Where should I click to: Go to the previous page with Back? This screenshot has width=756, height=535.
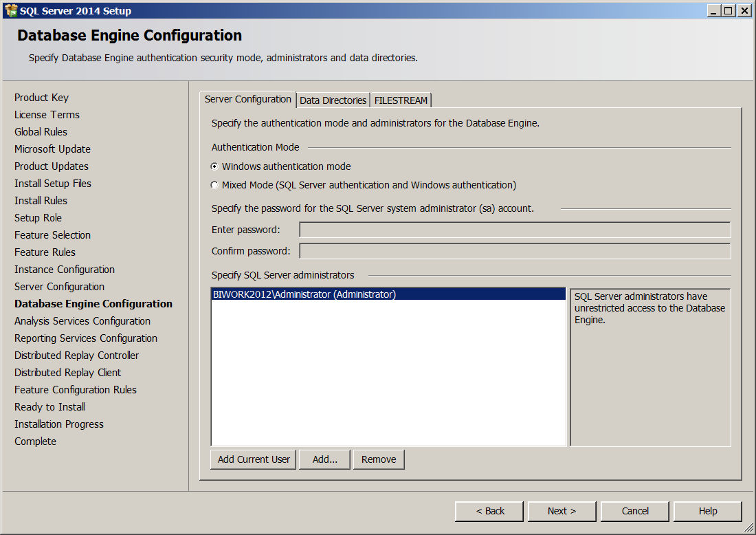pyautogui.click(x=490, y=511)
